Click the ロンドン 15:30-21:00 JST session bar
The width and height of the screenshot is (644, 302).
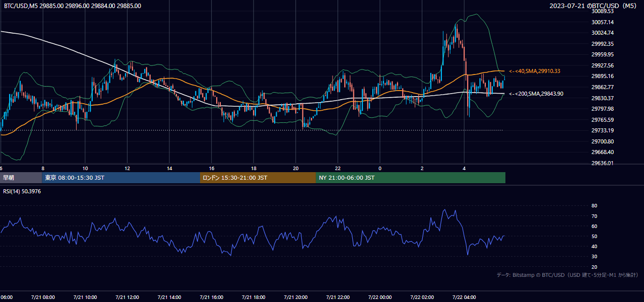[258, 178]
